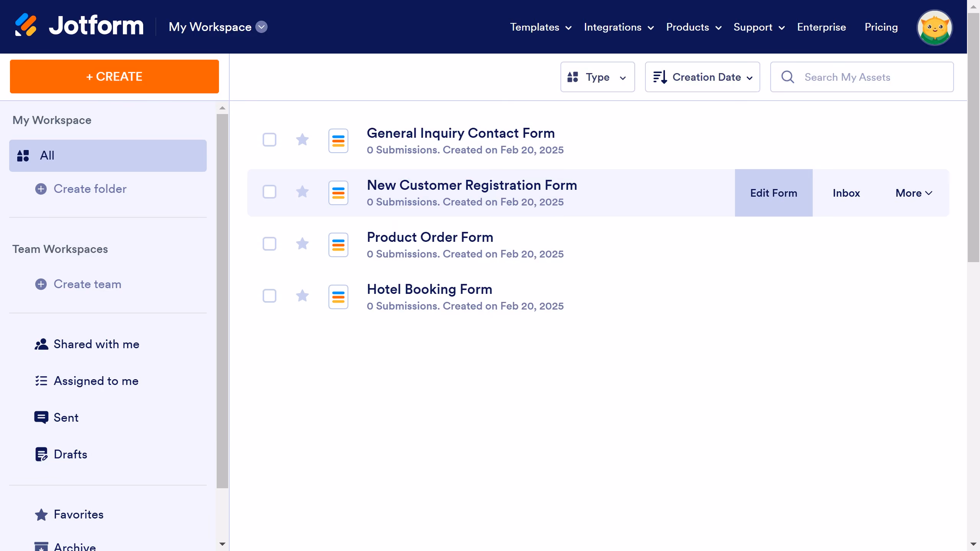The width and height of the screenshot is (980, 551).
Task: Star the New Customer Registration Form
Action: coord(302,192)
